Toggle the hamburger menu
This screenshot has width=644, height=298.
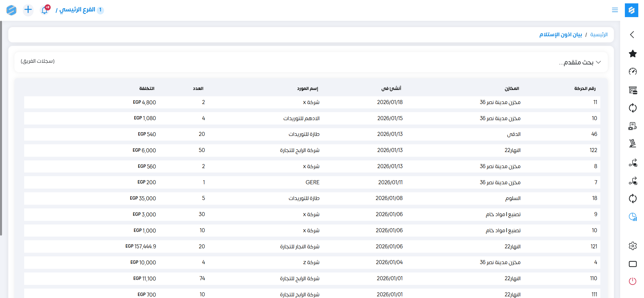pos(615,10)
